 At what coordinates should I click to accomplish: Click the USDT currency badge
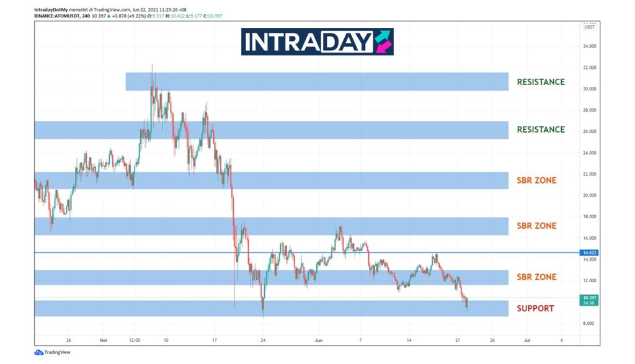pyautogui.click(x=589, y=27)
